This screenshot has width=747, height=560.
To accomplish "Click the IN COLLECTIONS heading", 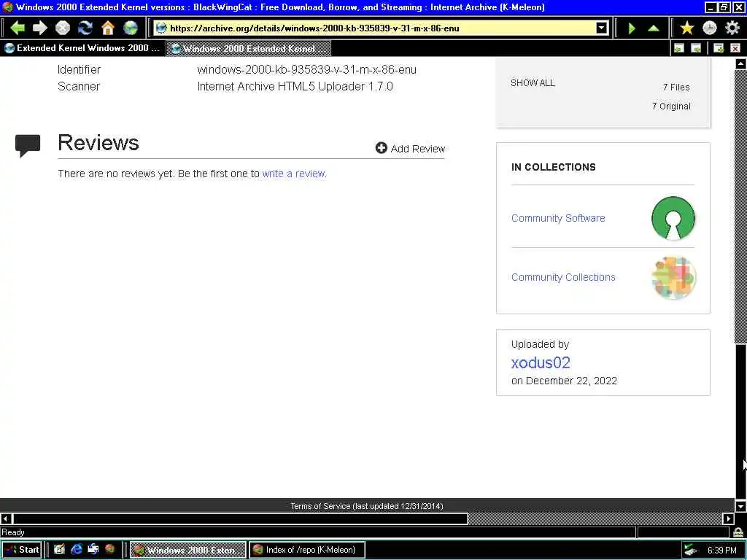I will [x=553, y=167].
